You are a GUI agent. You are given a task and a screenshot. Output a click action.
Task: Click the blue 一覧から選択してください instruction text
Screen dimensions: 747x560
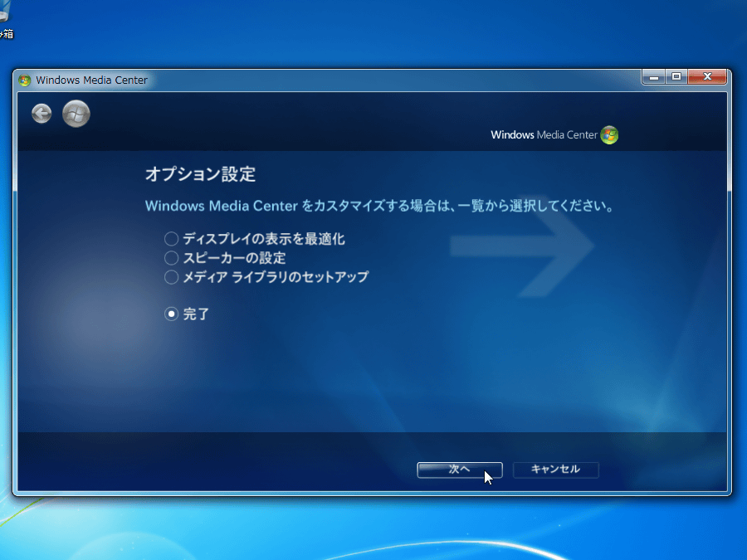pos(535,207)
